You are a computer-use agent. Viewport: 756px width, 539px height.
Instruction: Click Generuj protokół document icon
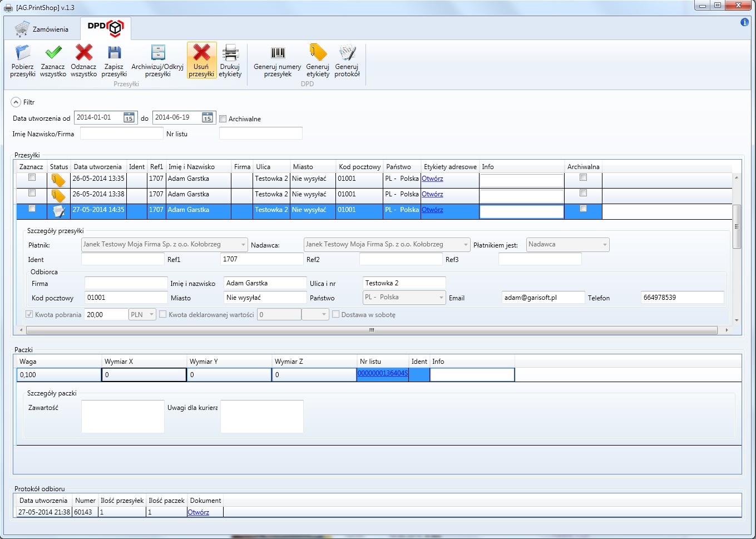[x=348, y=52]
